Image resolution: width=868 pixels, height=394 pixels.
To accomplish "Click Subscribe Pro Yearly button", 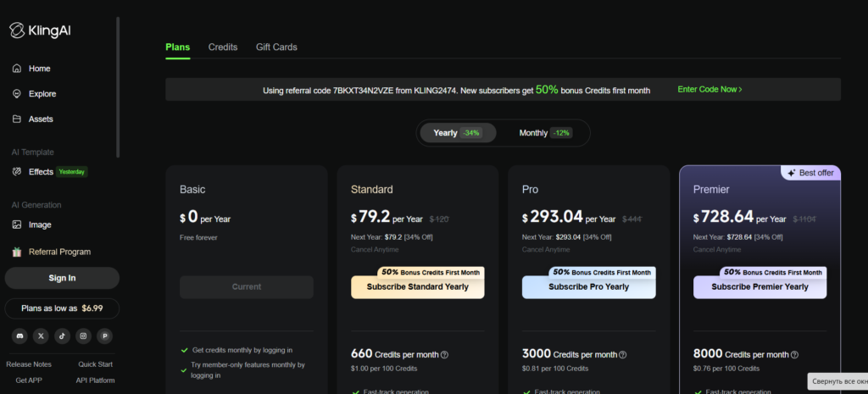I will coord(588,287).
